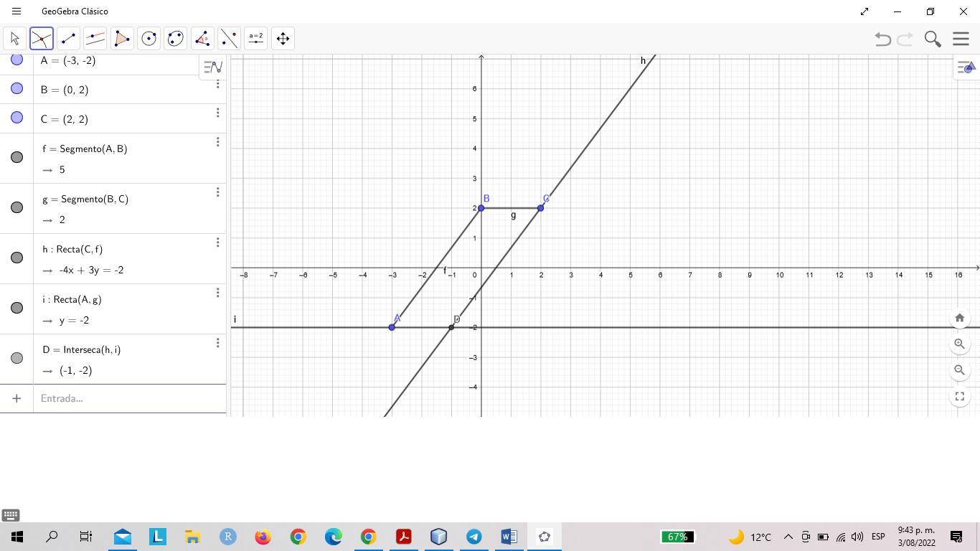This screenshot has width=980, height=551.
Task: Launch Firefox from the taskbar
Action: pos(263,537)
